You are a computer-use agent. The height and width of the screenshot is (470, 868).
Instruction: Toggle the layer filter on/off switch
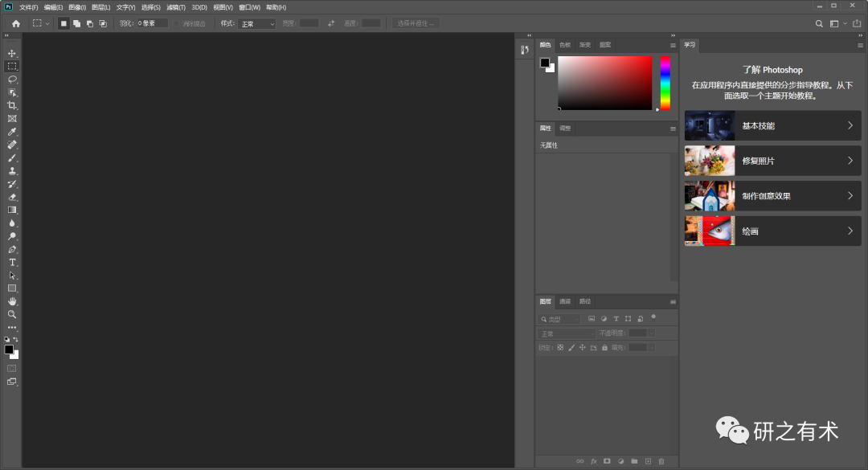click(x=653, y=318)
